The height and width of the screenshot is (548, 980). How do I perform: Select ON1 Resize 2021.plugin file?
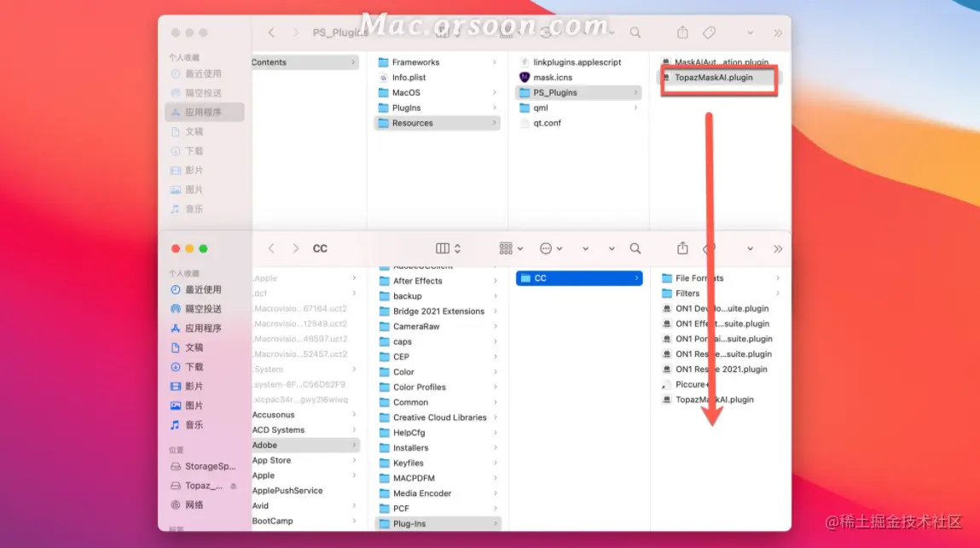[722, 369]
